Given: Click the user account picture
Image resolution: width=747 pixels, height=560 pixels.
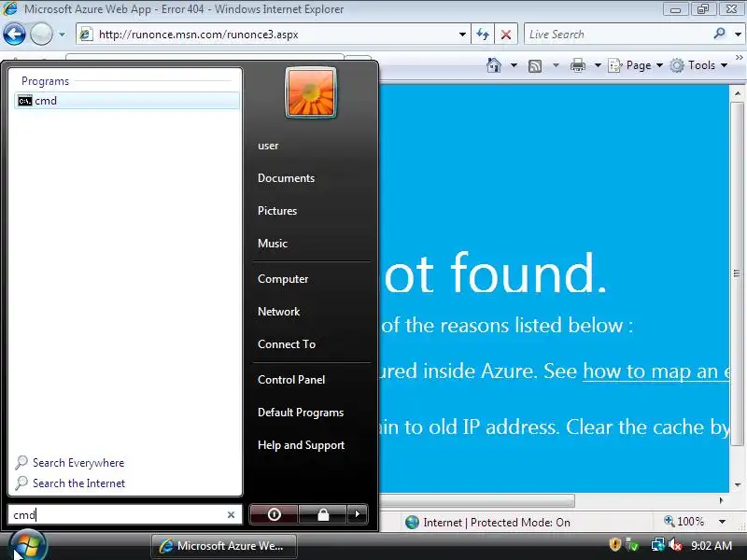Looking at the screenshot, I should tap(311, 92).
